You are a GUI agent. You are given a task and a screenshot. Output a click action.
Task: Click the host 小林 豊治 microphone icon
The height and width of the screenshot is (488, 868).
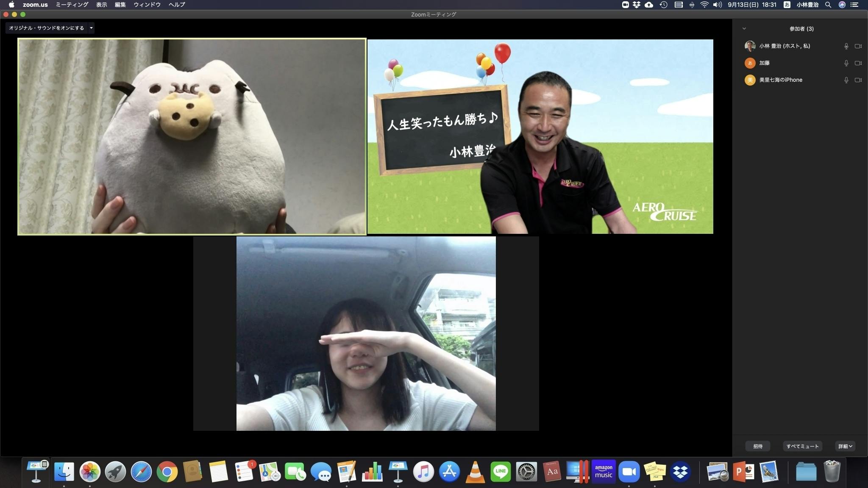[846, 46]
